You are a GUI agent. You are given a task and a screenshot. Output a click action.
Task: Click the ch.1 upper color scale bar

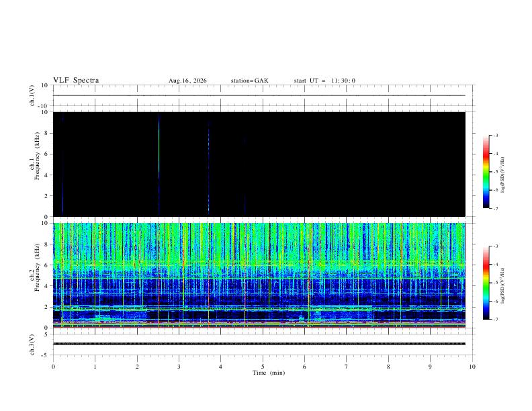(x=486, y=172)
